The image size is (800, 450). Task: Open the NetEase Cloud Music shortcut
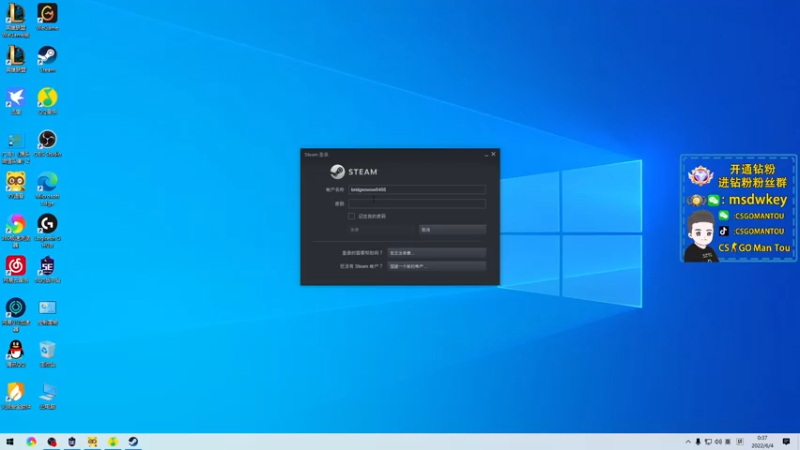tap(16, 269)
